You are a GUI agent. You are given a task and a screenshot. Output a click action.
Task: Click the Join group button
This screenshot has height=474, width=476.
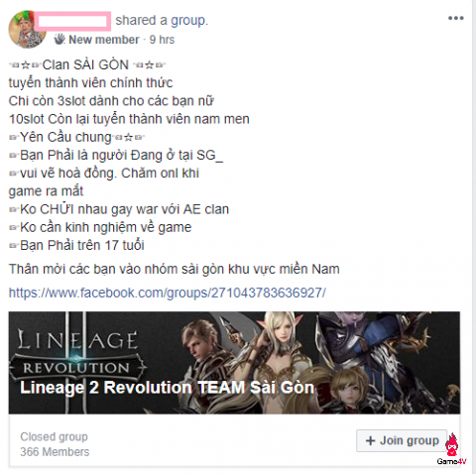pos(402,440)
